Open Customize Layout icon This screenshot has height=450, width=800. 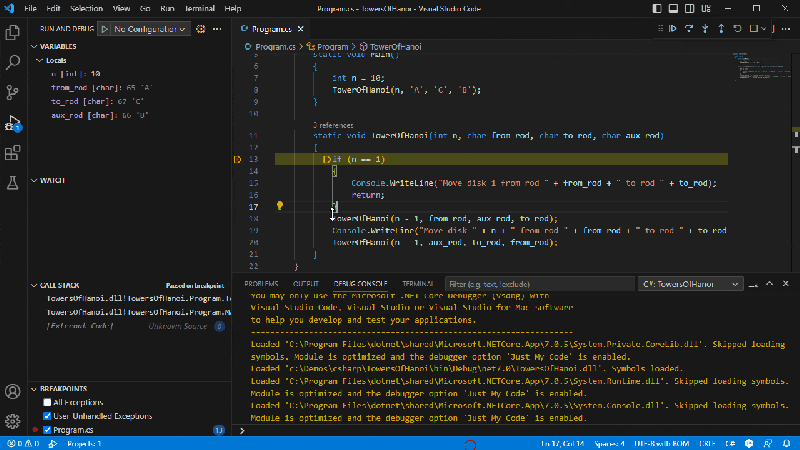[706, 9]
